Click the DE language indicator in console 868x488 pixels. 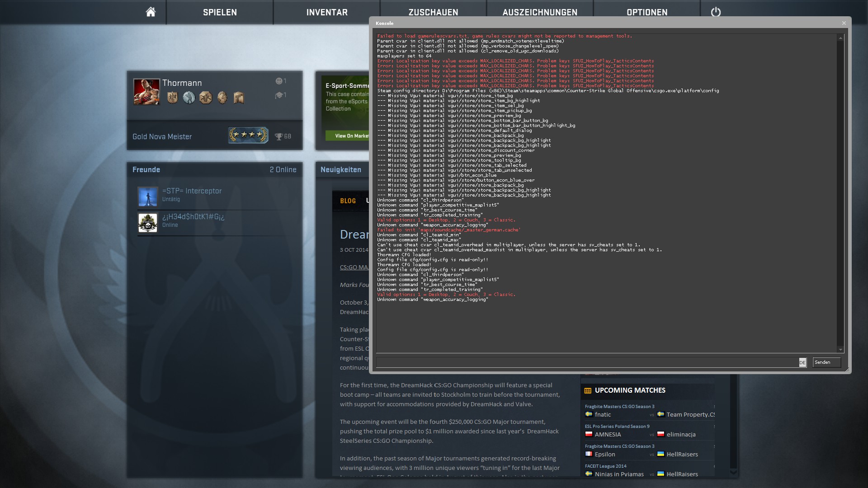tap(802, 362)
